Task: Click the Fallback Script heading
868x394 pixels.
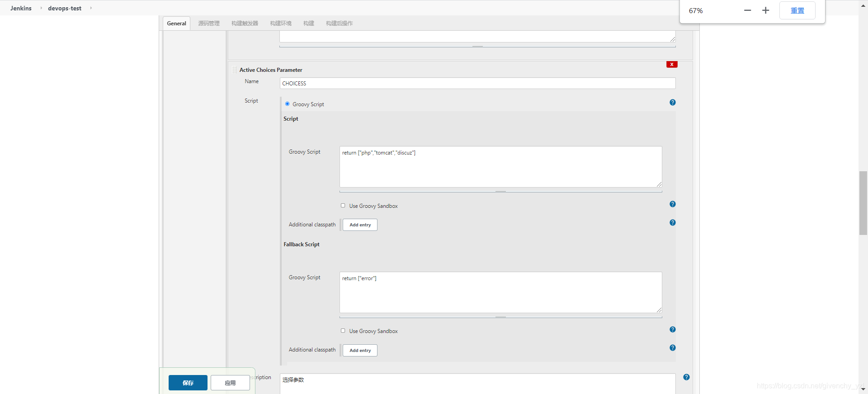Action: click(x=302, y=244)
